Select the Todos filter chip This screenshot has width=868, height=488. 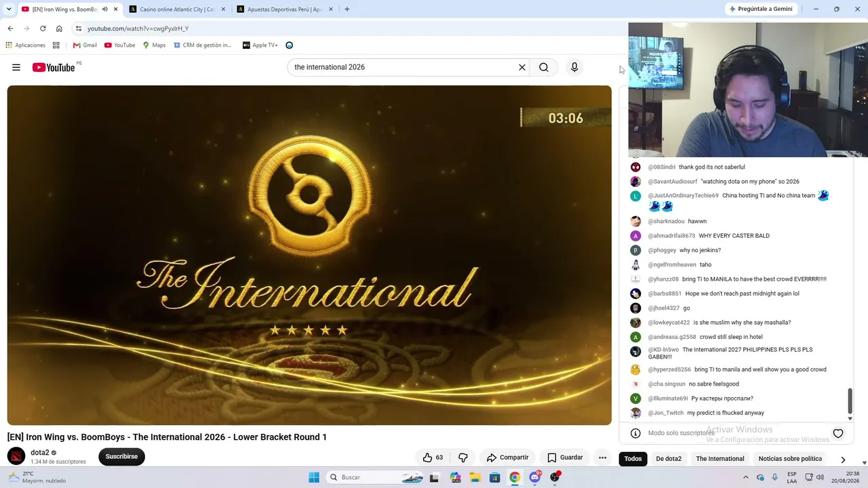[x=633, y=459]
